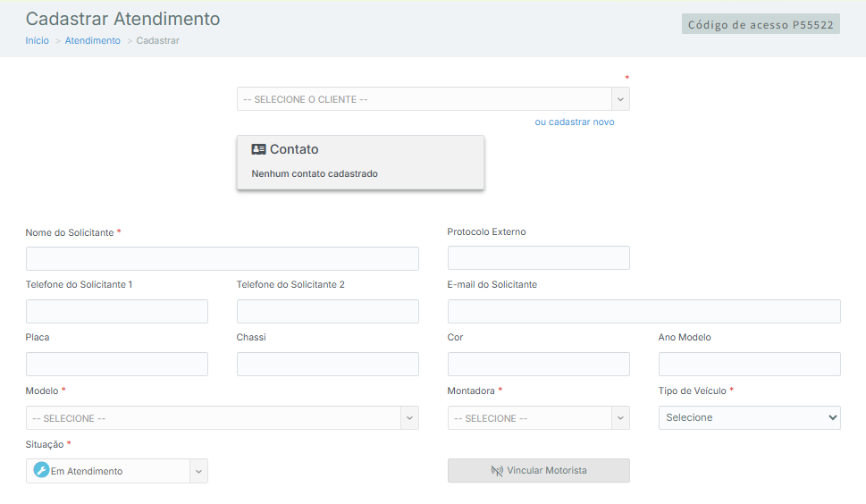Image resolution: width=866 pixels, height=504 pixels.
Task: Open the Tipo de Veículo select
Action: coord(749,417)
